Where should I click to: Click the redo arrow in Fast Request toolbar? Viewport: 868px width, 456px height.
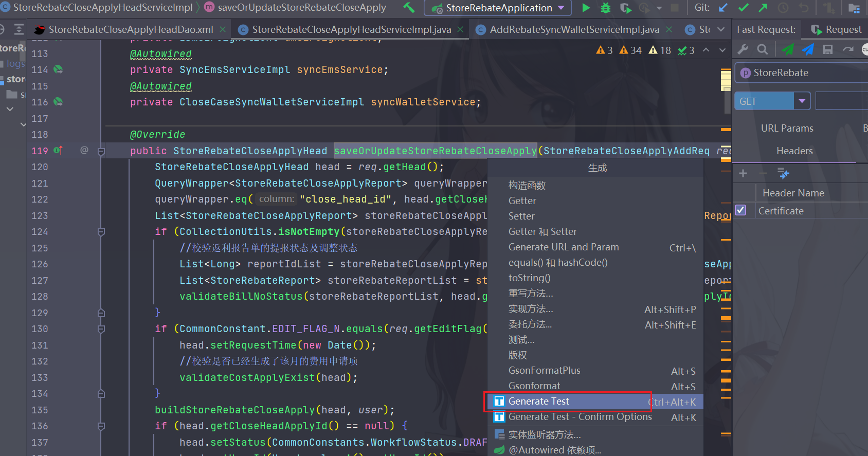click(848, 49)
